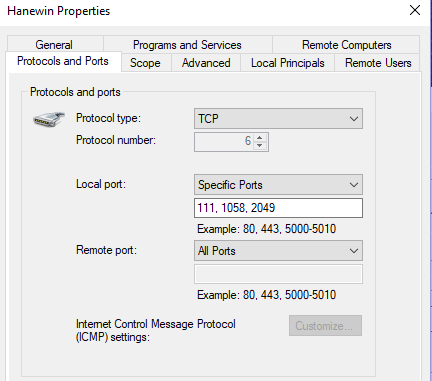Close the Hanewin Properties dialog
The height and width of the screenshot is (381, 432).
point(415,10)
